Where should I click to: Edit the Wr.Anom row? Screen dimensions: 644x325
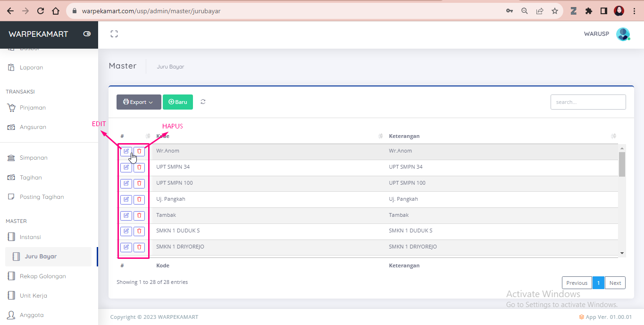pyautogui.click(x=126, y=151)
